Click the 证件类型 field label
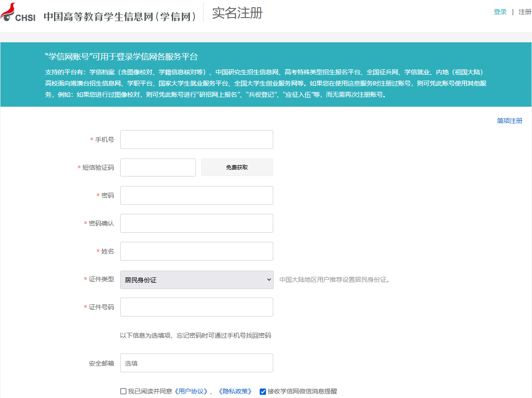This screenshot has width=532, height=398. pos(101,279)
